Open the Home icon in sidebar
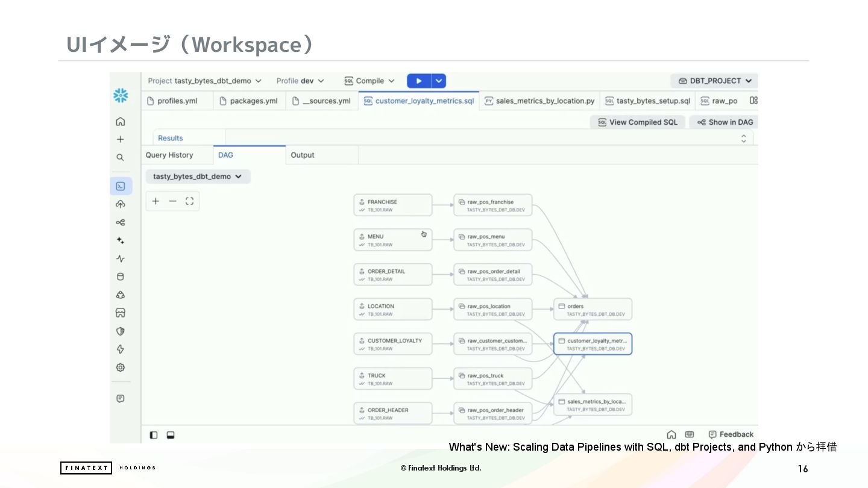 tap(121, 122)
